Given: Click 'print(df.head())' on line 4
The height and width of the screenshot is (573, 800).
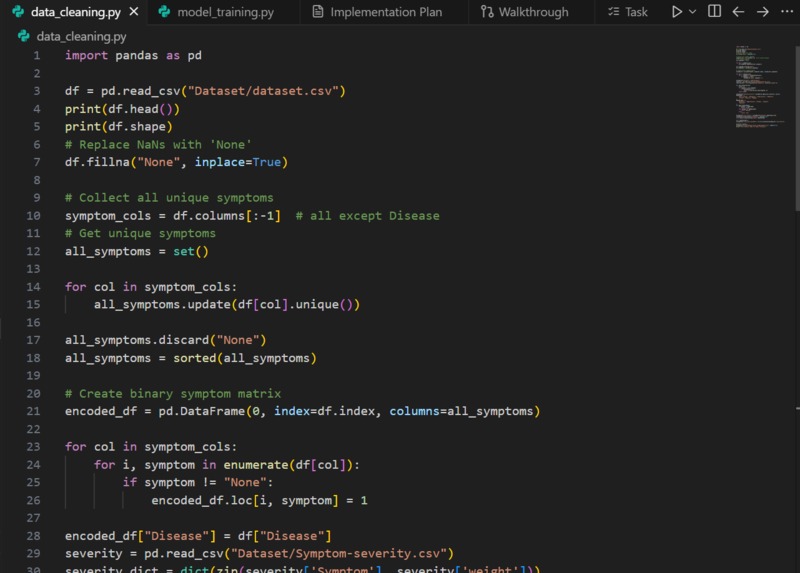Looking at the screenshot, I should (x=122, y=109).
